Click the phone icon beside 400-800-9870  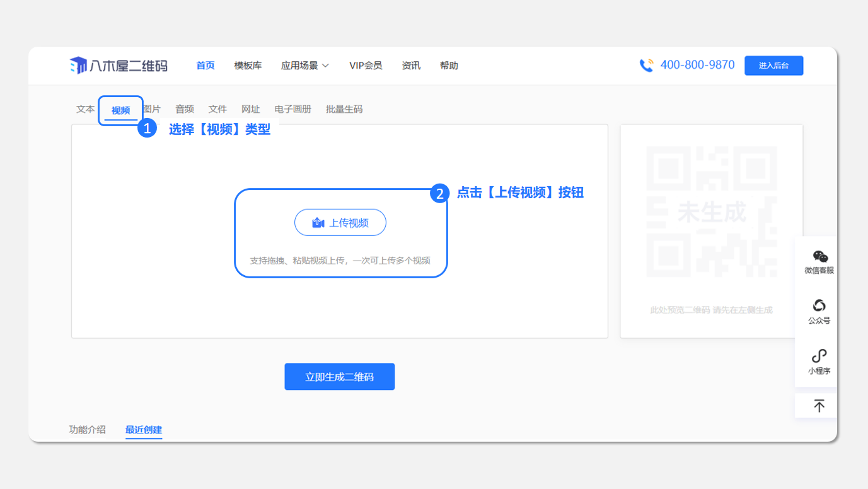(x=646, y=66)
